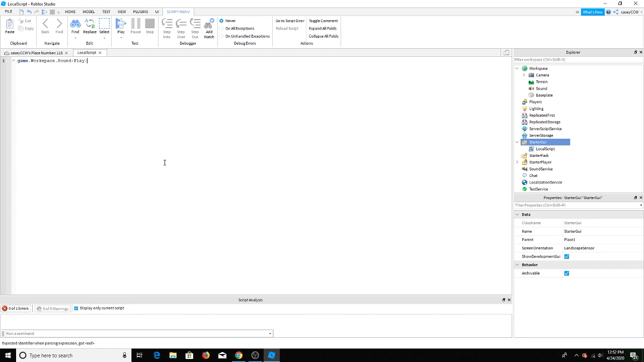Select LocalScript under StarterGui

coord(545,149)
